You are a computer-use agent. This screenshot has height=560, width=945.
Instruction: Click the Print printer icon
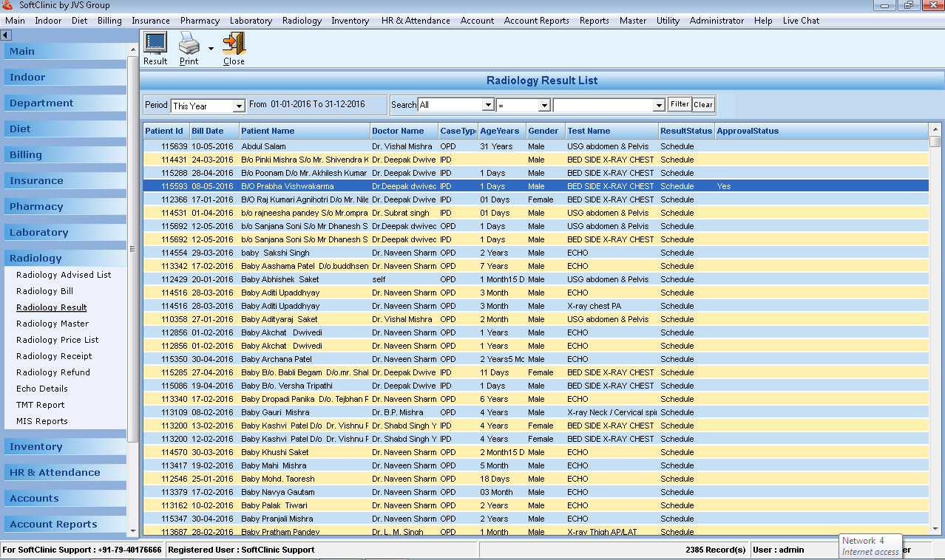[x=189, y=44]
